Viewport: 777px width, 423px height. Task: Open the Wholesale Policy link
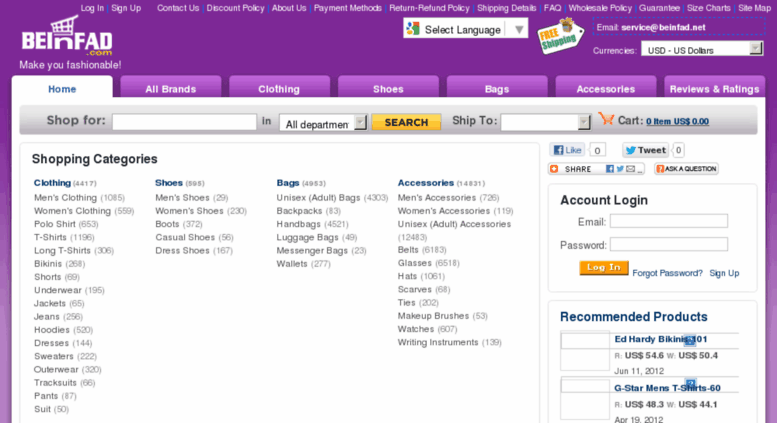pos(600,8)
